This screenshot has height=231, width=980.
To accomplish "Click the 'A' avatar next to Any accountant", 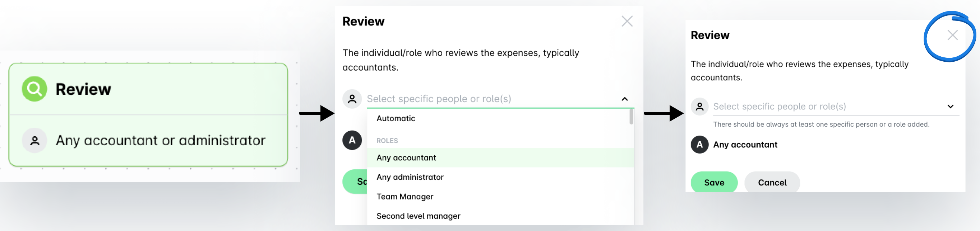I will point(699,145).
